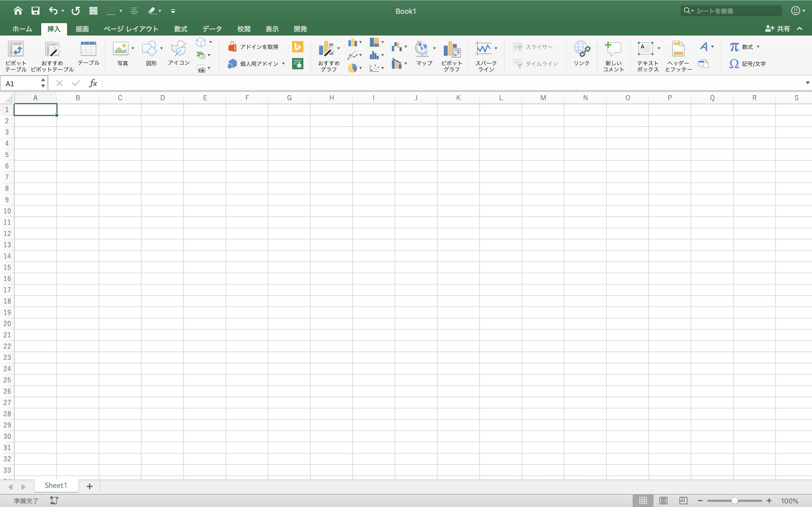Click the Bing maps add-in icon
The height and width of the screenshot is (507, 812).
coord(297,46)
